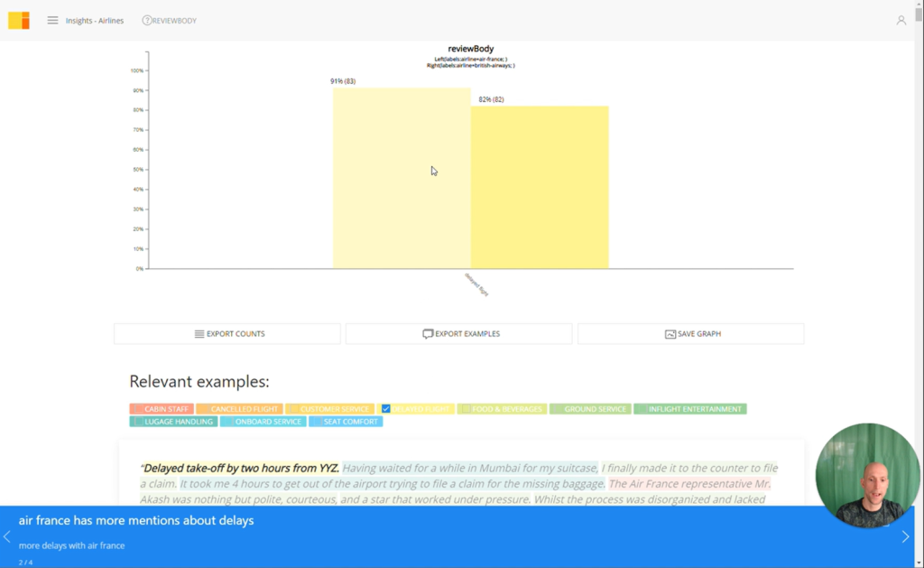Toggle the Food & Beverages label filter
Screen dimensions: 924x568
pos(502,409)
